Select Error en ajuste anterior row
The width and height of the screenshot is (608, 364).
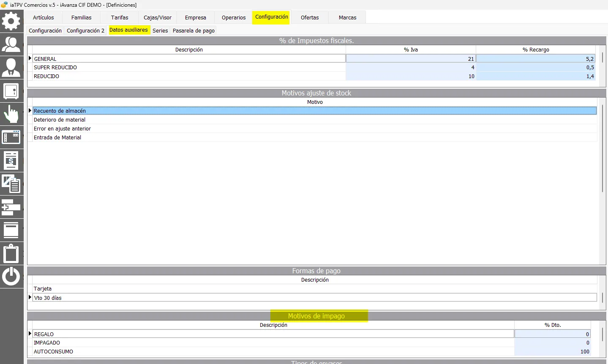[x=315, y=129]
